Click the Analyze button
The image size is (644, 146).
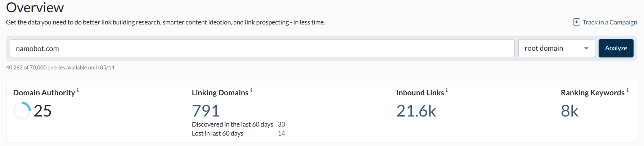616,48
